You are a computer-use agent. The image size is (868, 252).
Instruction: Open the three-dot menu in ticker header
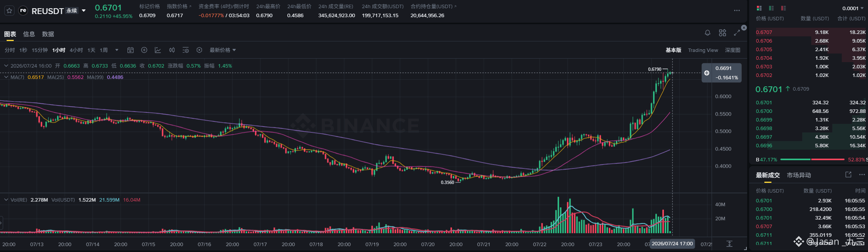click(x=737, y=11)
